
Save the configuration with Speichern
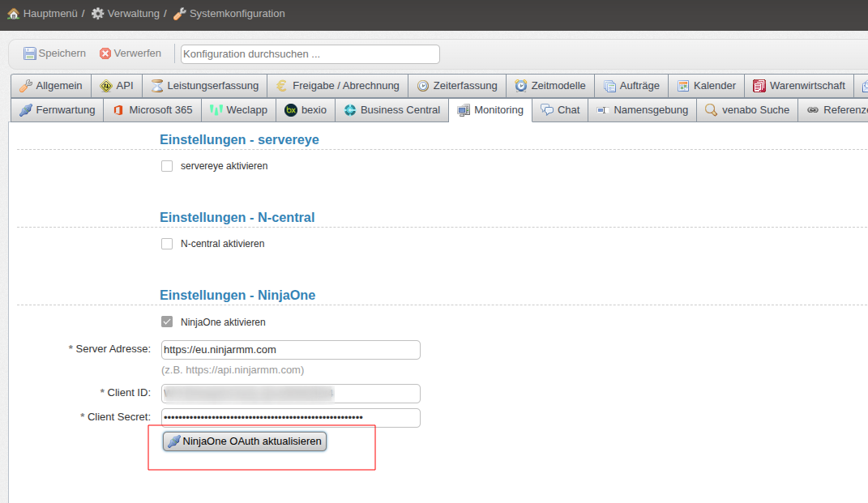click(x=54, y=53)
